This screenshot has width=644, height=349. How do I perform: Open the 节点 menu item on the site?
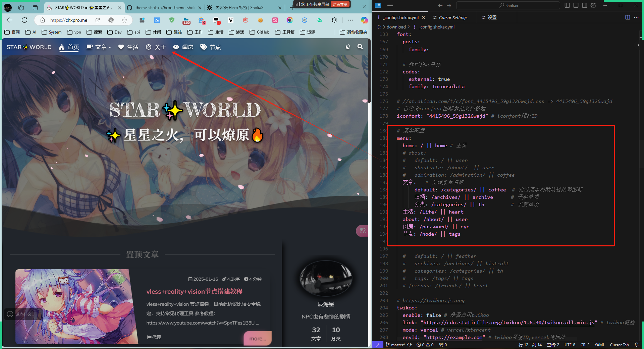click(211, 47)
